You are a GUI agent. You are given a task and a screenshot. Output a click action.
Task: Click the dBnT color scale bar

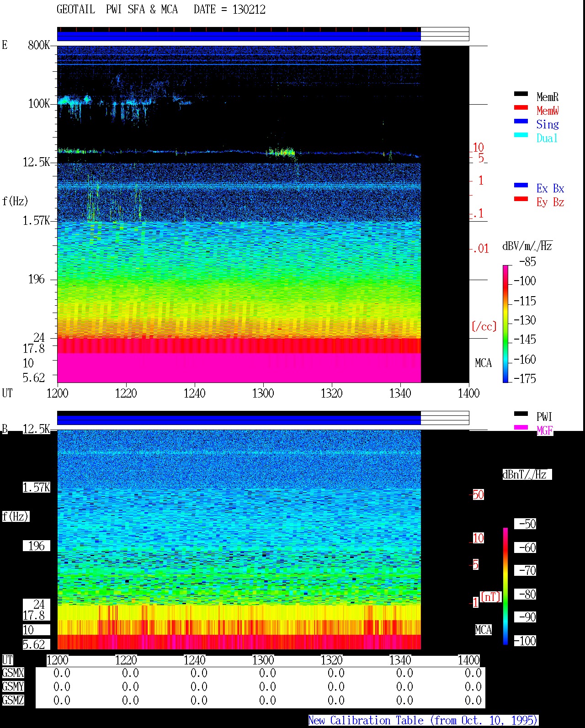(x=505, y=586)
